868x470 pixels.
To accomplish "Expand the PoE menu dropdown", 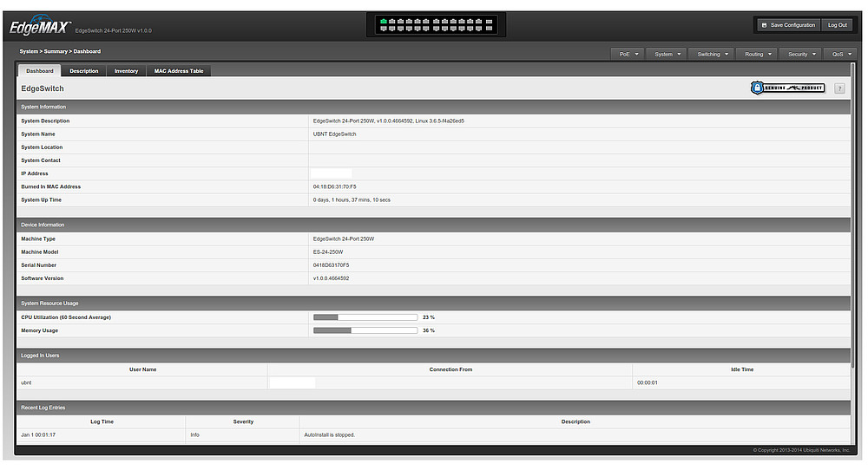I will pyautogui.click(x=628, y=54).
